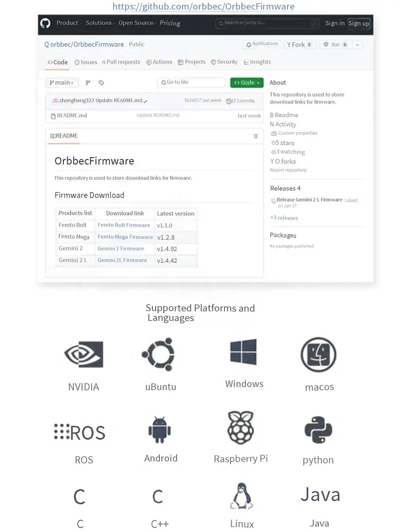Click the tags icon beside branches

[101, 83]
